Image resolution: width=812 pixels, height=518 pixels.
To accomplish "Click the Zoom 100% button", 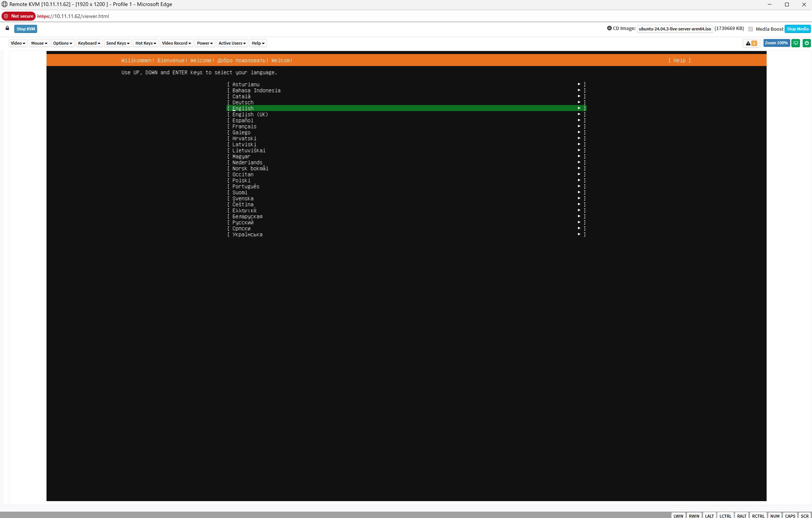I will (x=776, y=43).
